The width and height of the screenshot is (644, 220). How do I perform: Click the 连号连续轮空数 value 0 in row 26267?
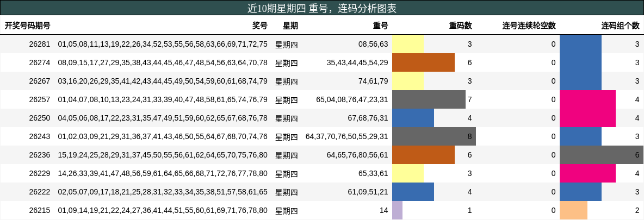click(554, 81)
